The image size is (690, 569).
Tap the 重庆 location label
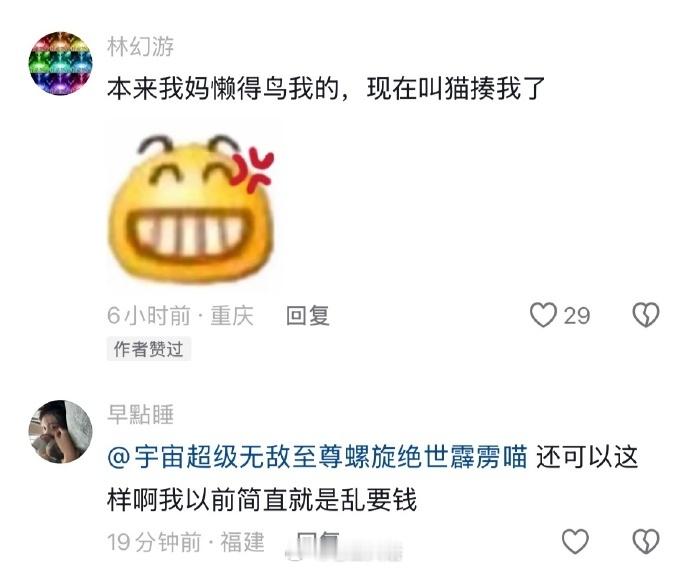[x=232, y=316]
